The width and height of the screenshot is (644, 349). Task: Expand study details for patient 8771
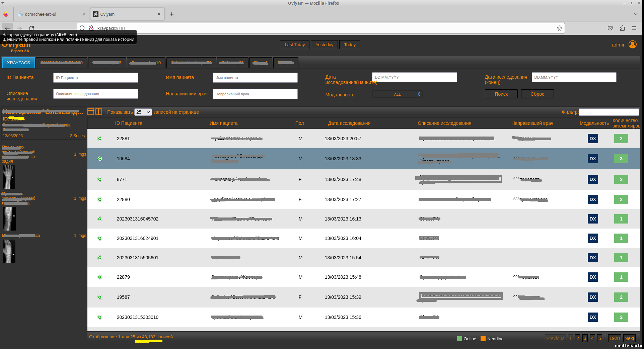100,179
